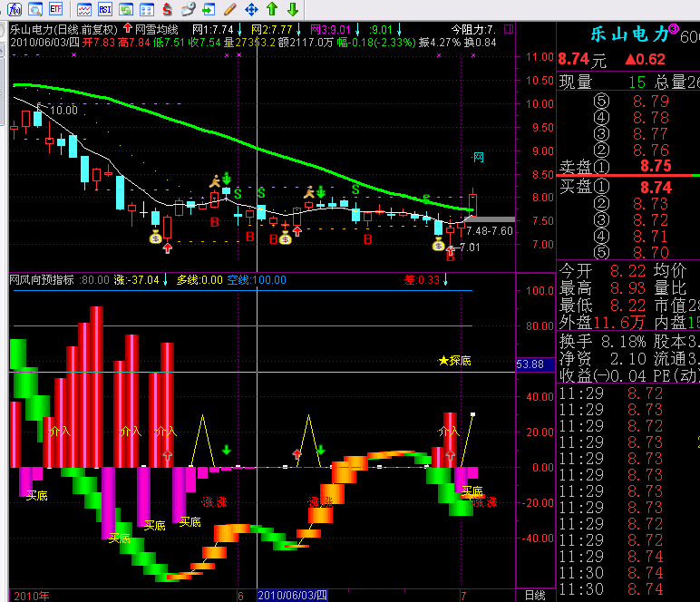The height and width of the screenshot is (602, 700).
Task: Click the 2010年 label on time axis
Action: (x=25, y=596)
